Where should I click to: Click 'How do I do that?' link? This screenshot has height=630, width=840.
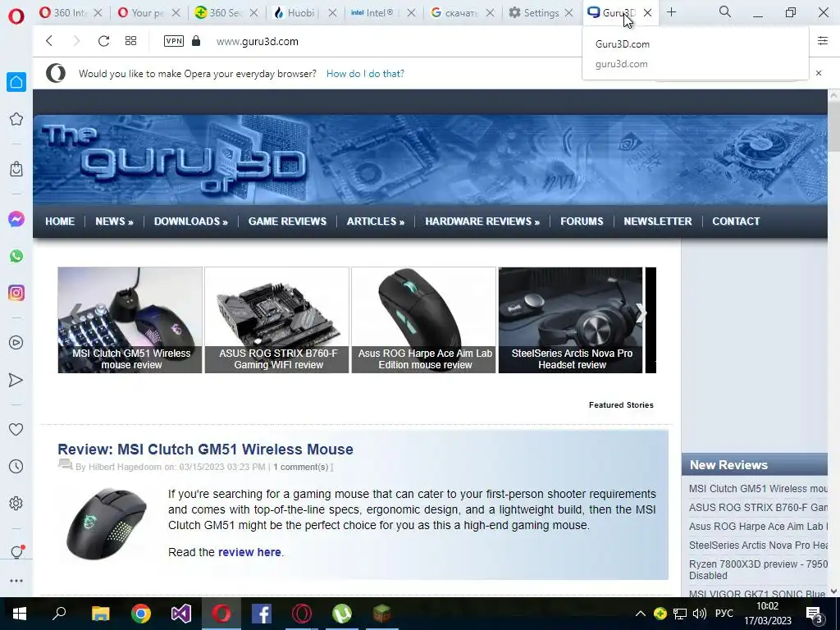tap(365, 73)
